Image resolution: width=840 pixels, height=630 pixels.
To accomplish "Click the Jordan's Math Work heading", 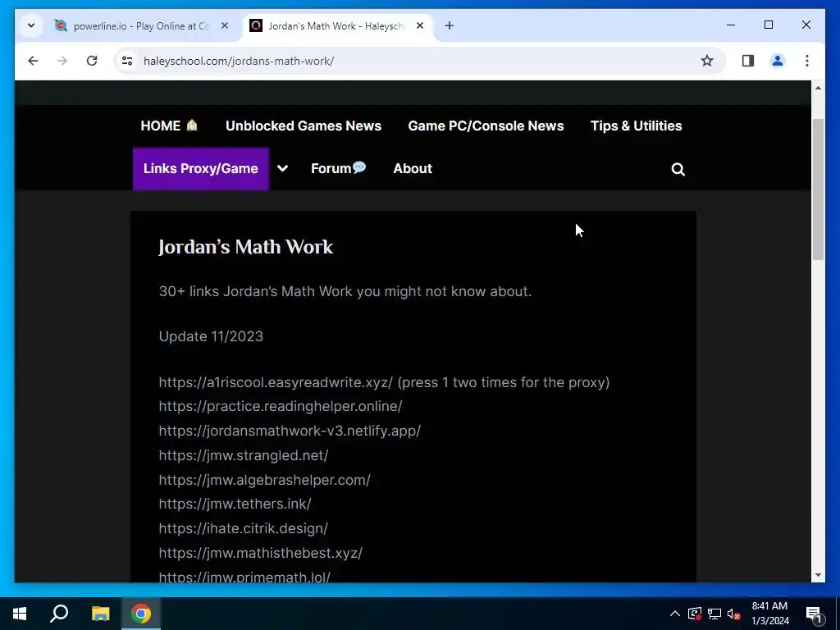I will pos(246,247).
